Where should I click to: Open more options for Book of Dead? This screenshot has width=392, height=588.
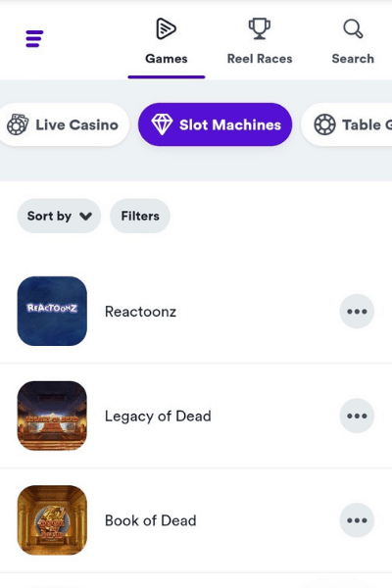[x=357, y=520]
